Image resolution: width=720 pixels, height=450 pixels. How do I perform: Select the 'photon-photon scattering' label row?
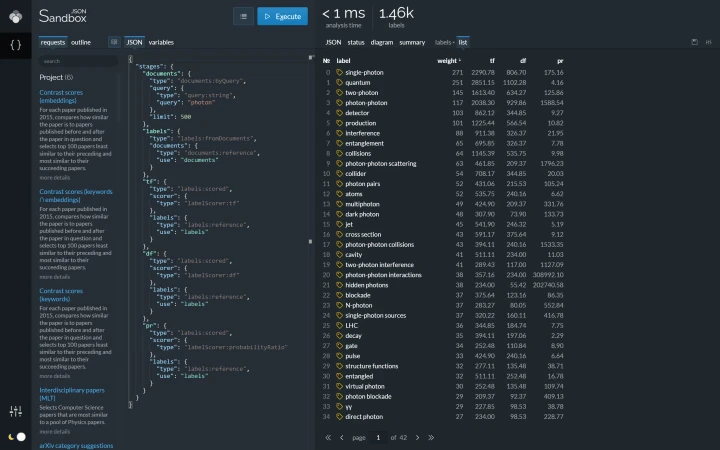click(443, 163)
